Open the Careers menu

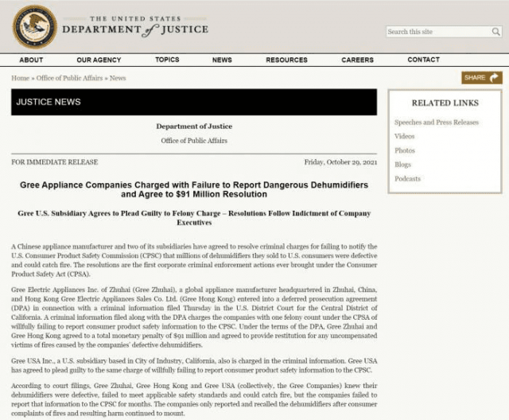pyautogui.click(x=357, y=60)
